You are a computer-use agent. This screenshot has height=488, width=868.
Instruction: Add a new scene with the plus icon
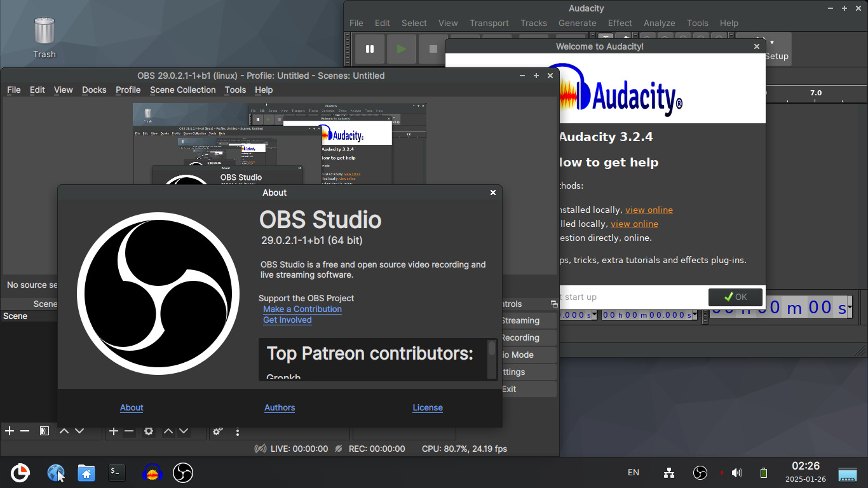tap(10, 431)
